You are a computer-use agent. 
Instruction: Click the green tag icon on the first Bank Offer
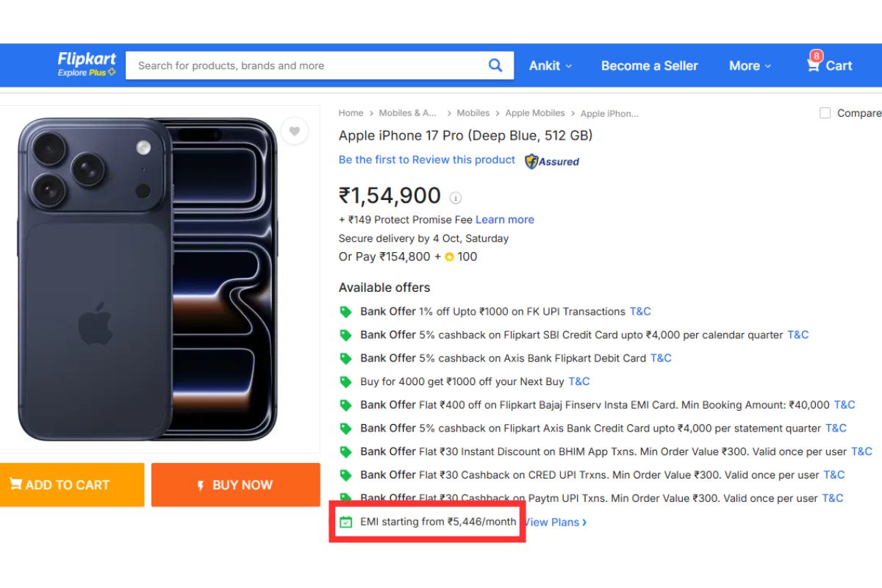[345, 312]
